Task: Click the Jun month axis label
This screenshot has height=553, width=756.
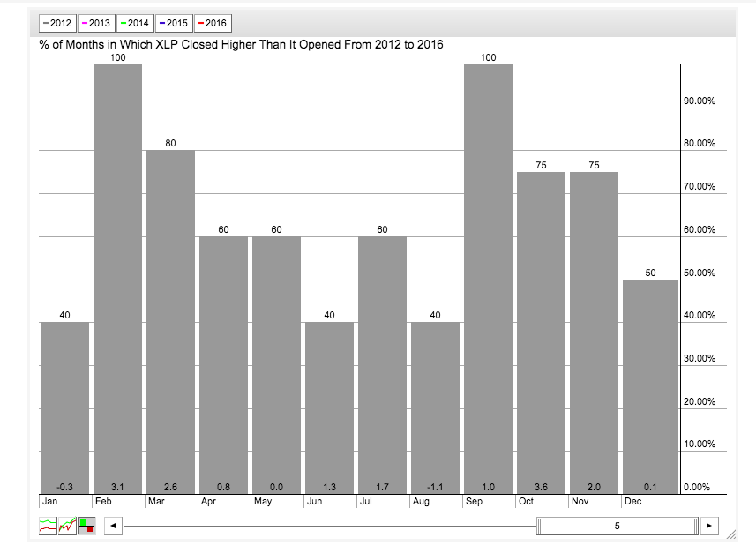Action: pos(314,502)
